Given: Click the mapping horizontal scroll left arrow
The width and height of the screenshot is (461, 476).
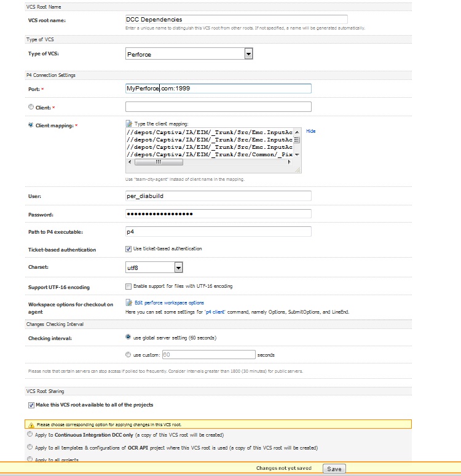Looking at the screenshot, I should [x=130, y=162].
